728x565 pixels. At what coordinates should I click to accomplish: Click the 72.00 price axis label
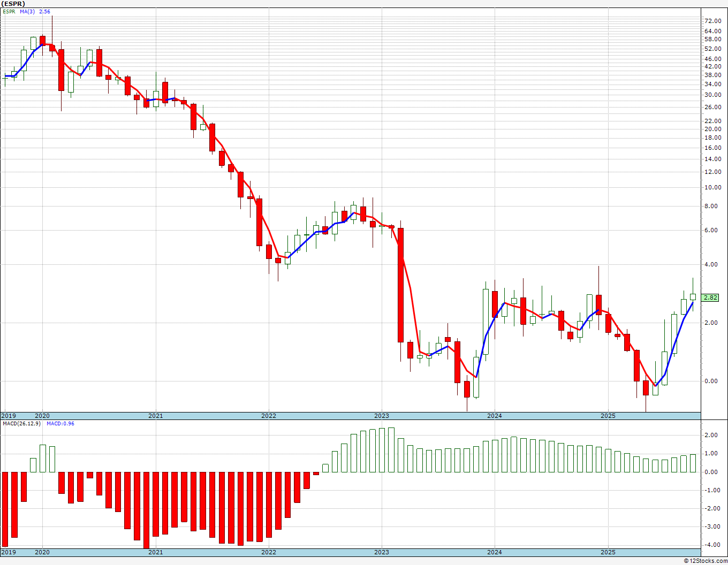point(712,21)
